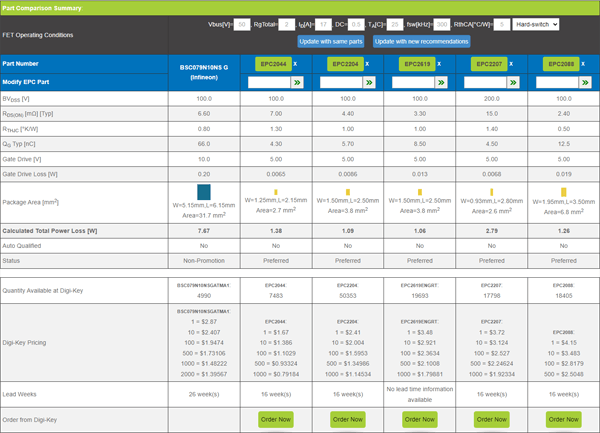The image size is (600, 433).
Task: Click Order Now for EPC2619ENGRT
Action: tap(420, 420)
